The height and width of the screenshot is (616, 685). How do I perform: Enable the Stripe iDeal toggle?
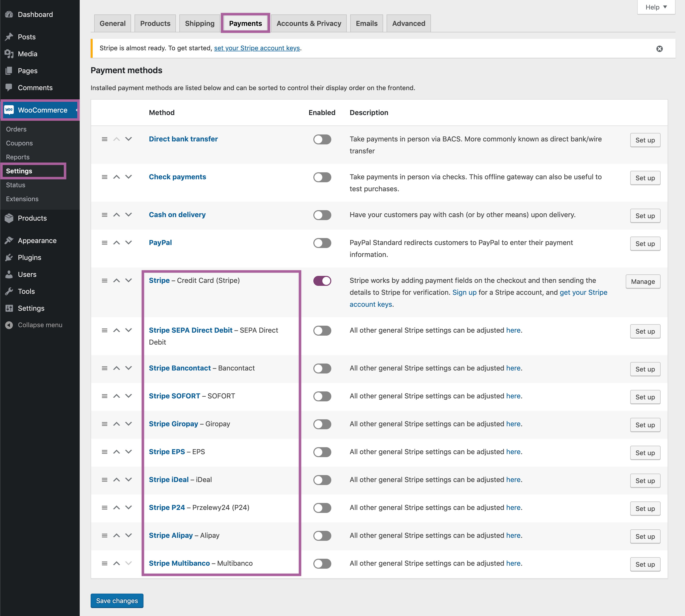322,480
